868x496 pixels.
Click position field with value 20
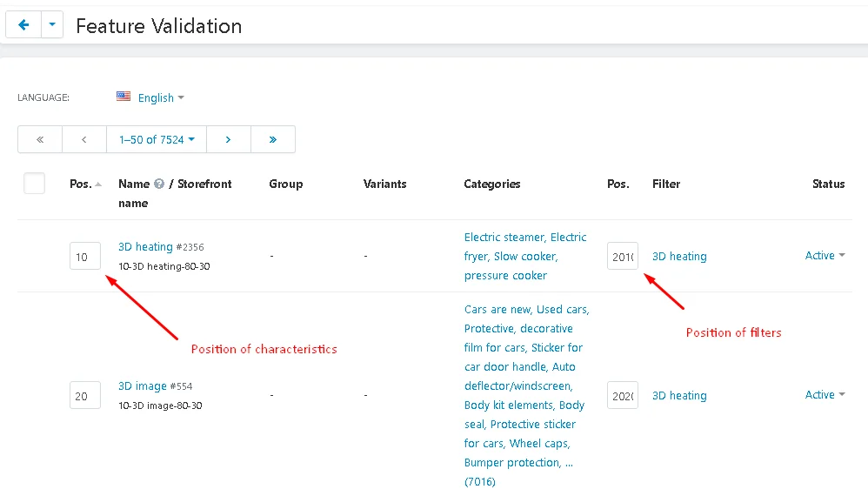pos(85,396)
